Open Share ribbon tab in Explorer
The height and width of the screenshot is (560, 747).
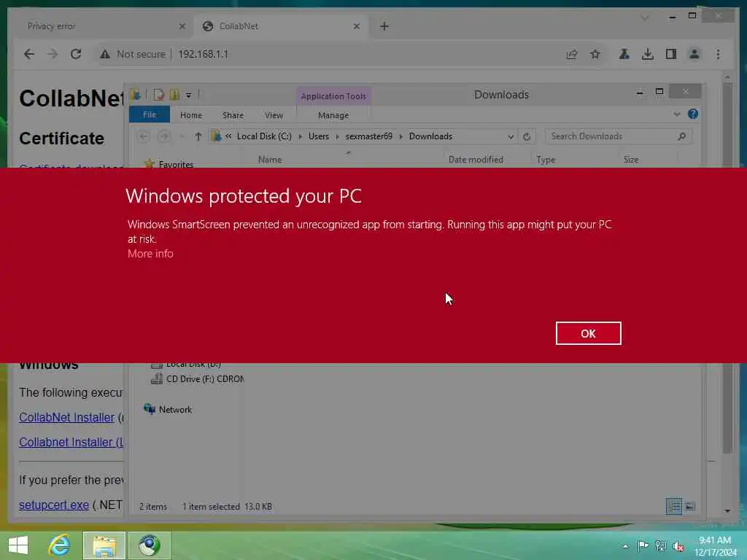[x=233, y=115]
